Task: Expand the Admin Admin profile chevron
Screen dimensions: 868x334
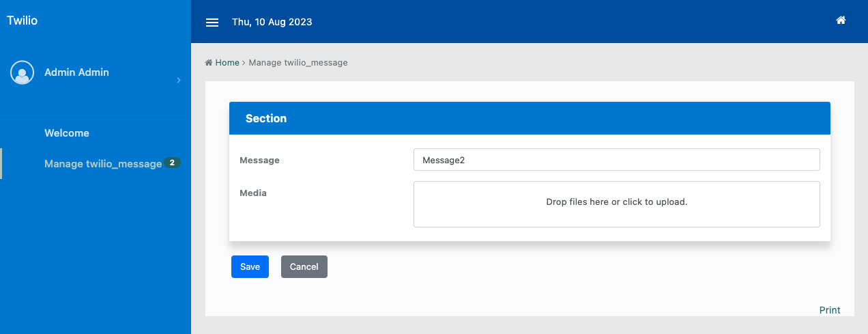Action: click(179, 81)
